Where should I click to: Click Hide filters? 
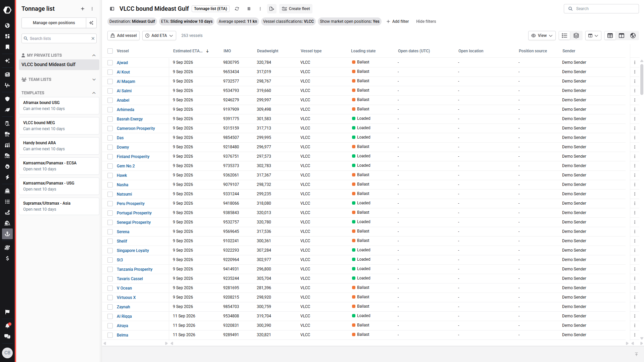coord(426,21)
